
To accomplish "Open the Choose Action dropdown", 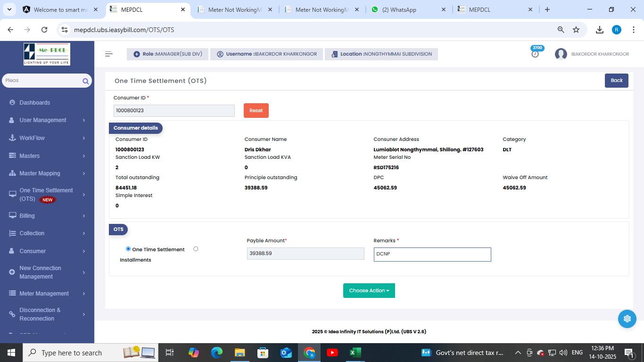I will pyautogui.click(x=369, y=290).
